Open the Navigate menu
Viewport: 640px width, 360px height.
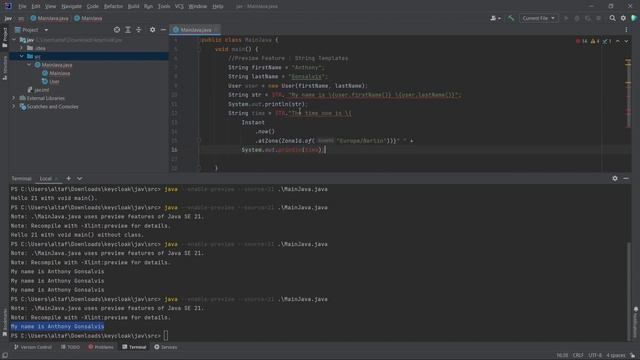[x=71, y=6]
